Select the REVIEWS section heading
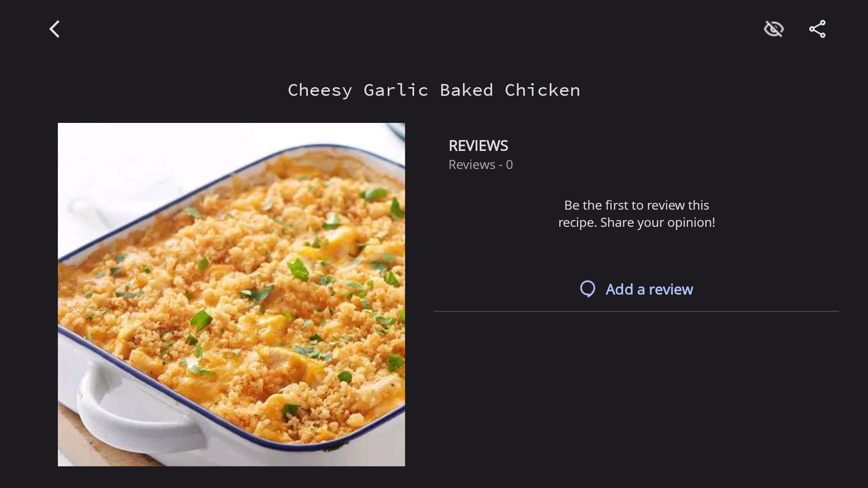This screenshot has height=488, width=868. pos(478,145)
